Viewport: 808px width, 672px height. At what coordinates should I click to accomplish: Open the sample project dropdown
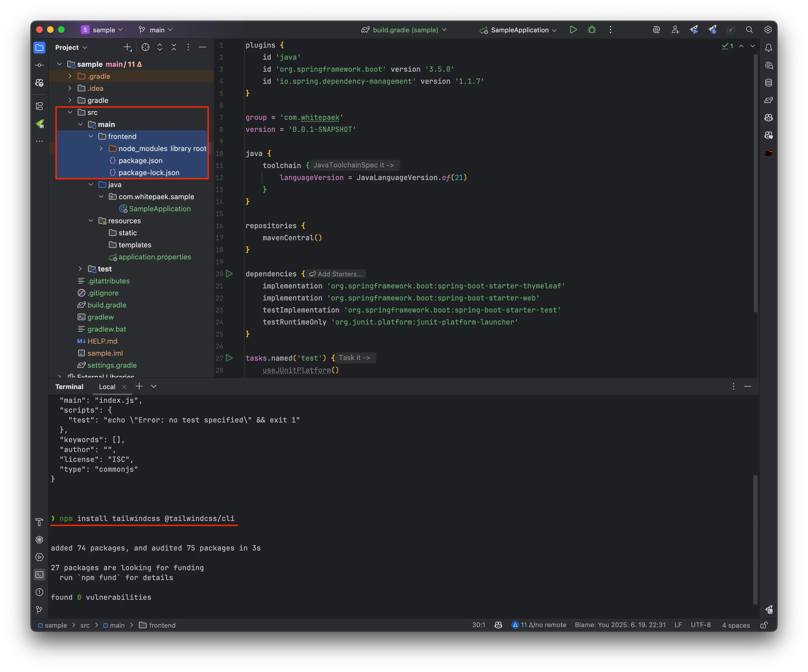tap(102, 30)
